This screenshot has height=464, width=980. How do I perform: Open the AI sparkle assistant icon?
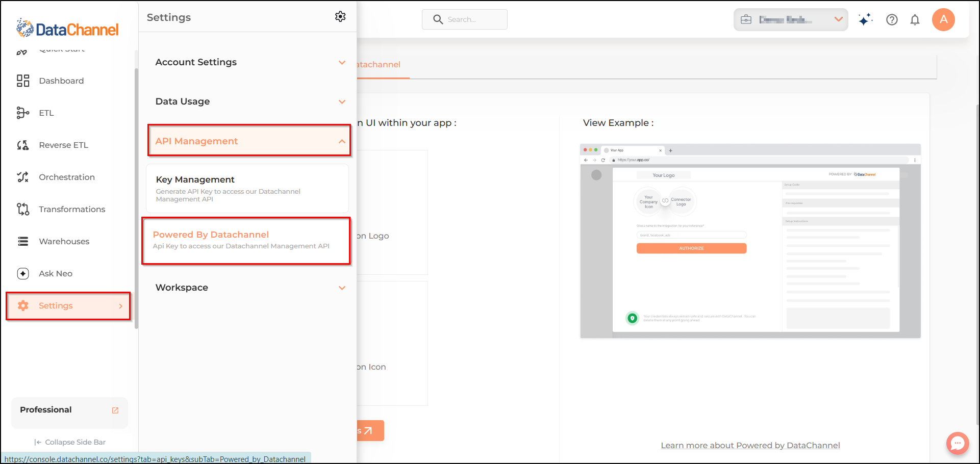pyautogui.click(x=865, y=19)
